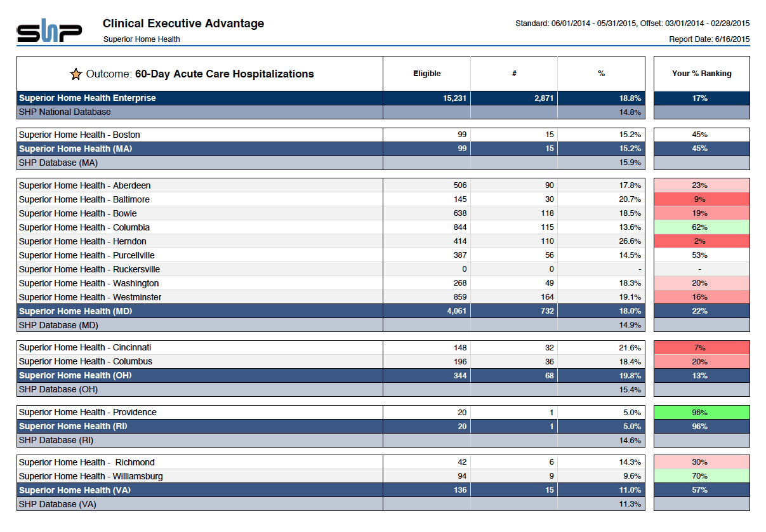Click Bowie count value 118
The image size is (766, 532).
coord(547,213)
